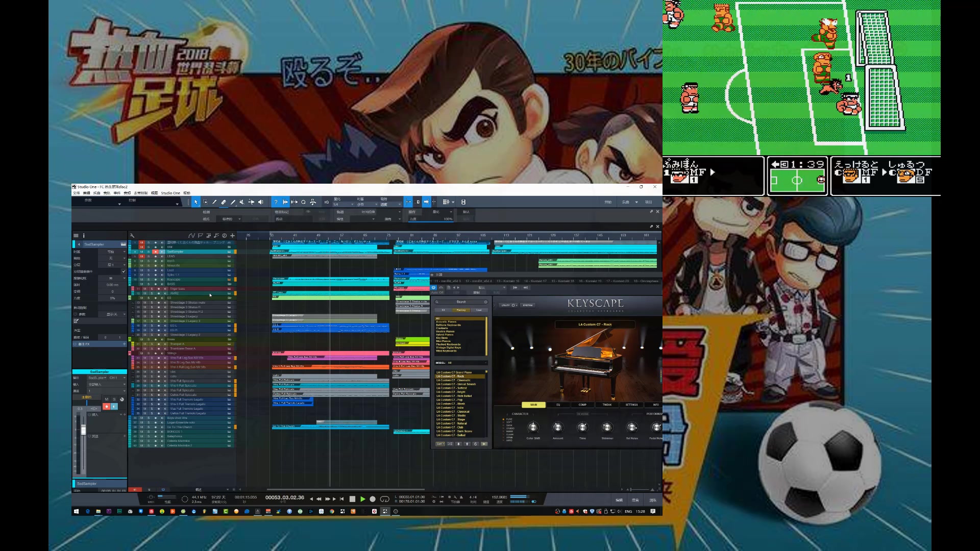Image resolution: width=980 pixels, height=551 pixels.
Task: Click the Keyscape refresh browser icon
Action: pyautogui.click(x=476, y=444)
